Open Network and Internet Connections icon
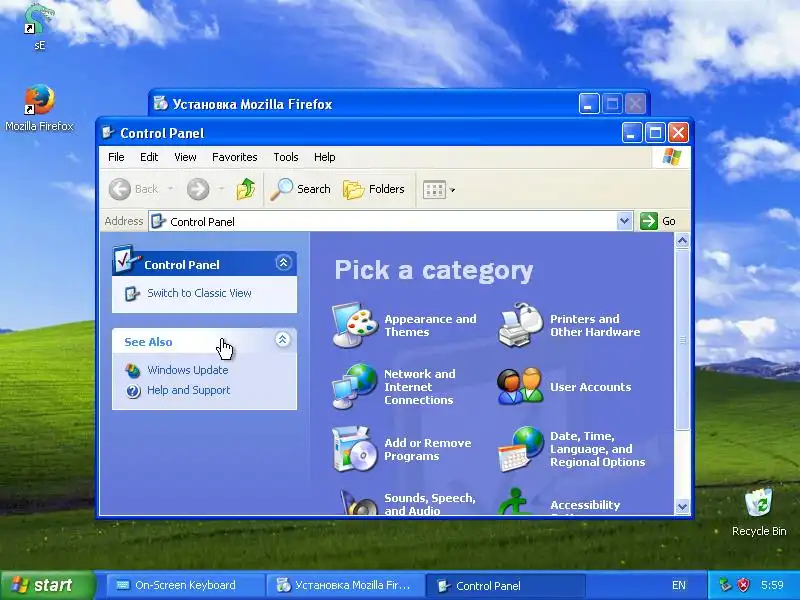800x600 pixels. point(355,386)
